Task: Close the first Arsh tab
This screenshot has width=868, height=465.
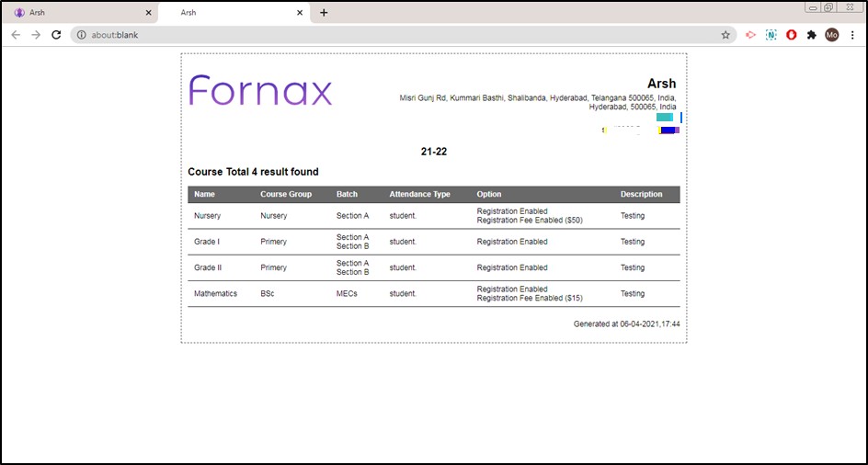Action: [x=148, y=13]
